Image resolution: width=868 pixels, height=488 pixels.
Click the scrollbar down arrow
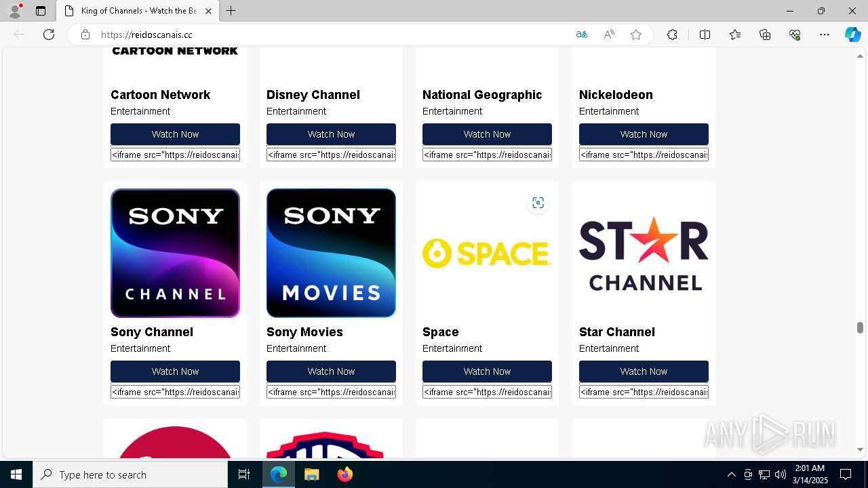pyautogui.click(x=860, y=449)
